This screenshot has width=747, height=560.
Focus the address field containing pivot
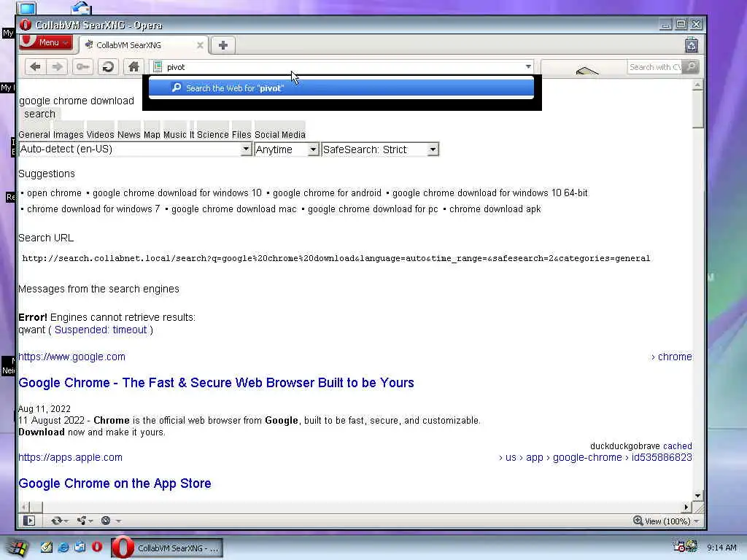pos(341,67)
